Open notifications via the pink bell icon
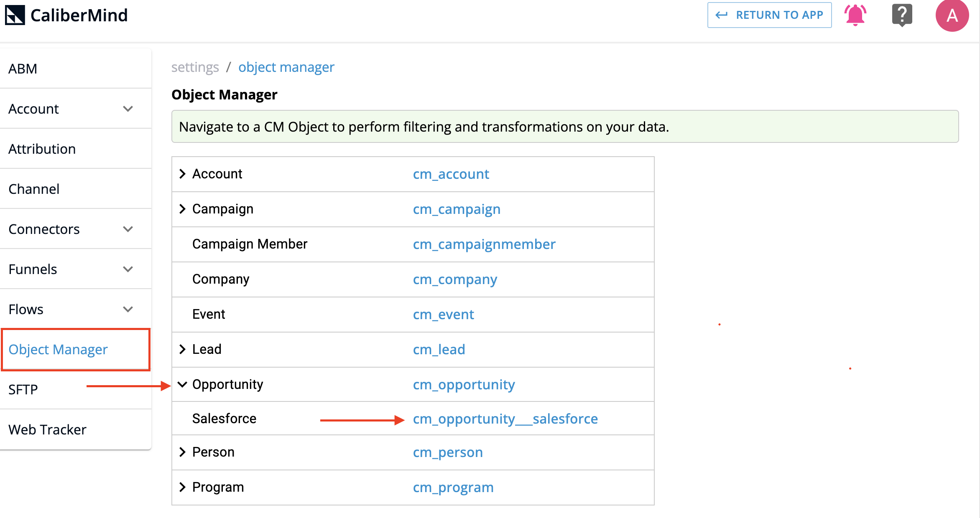Image resolution: width=980 pixels, height=518 pixels. click(855, 15)
